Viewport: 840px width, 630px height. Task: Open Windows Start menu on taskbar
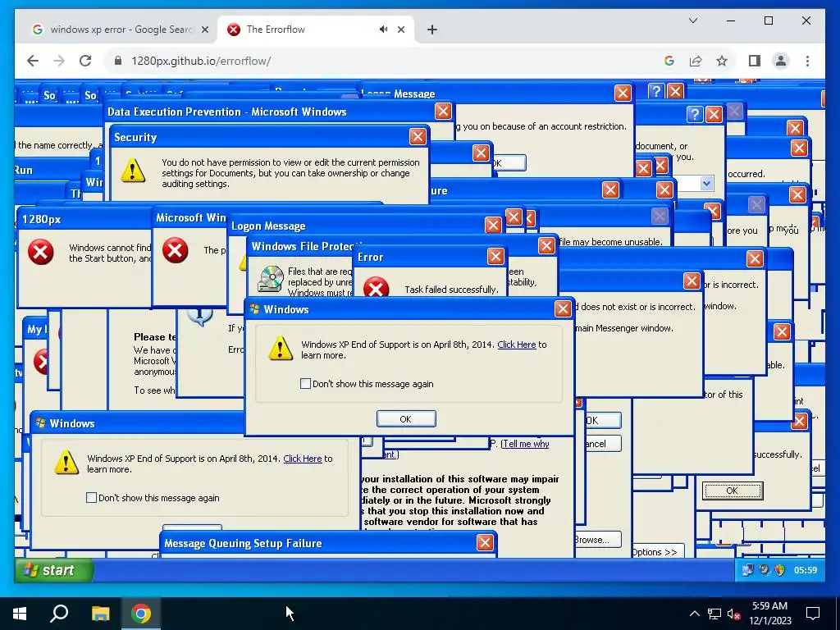[x=20, y=614]
